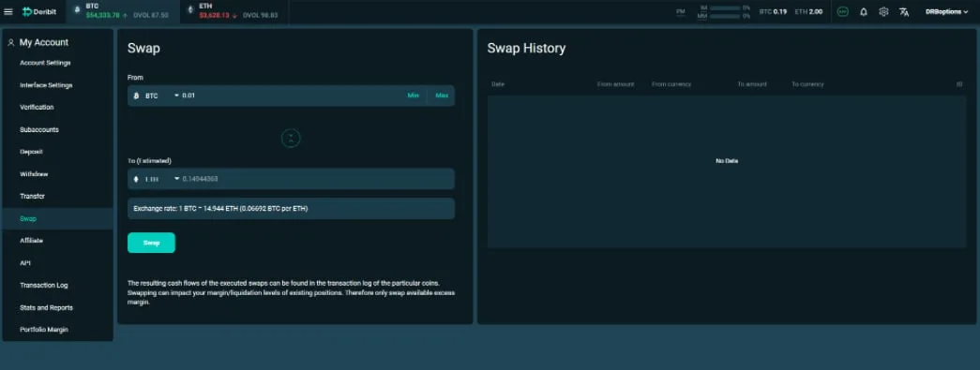The height and width of the screenshot is (370, 980).
Task: Open the From currency BTC dropdown
Action: click(155, 96)
